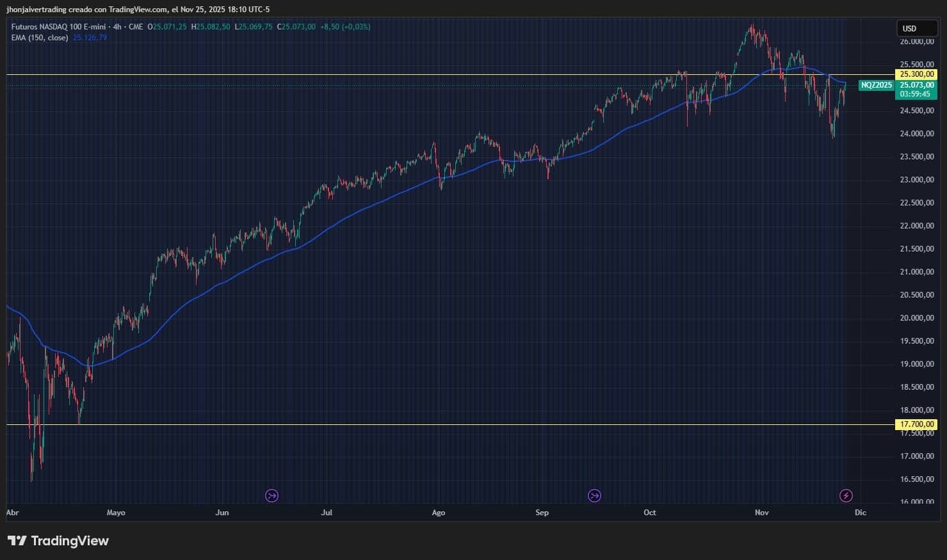This screenshot has height=560, width=947.
Task: Click the 24.000,00 price scale label
Action: pos(917,134)
